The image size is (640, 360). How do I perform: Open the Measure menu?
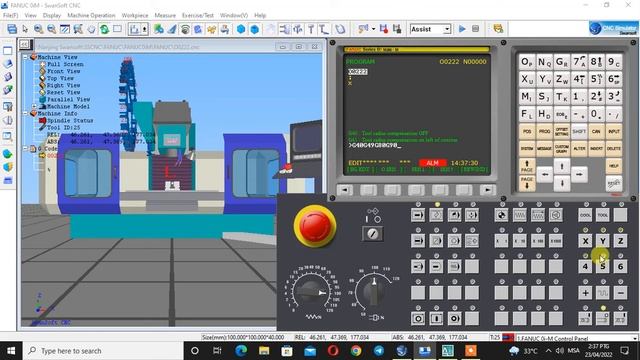165,15
